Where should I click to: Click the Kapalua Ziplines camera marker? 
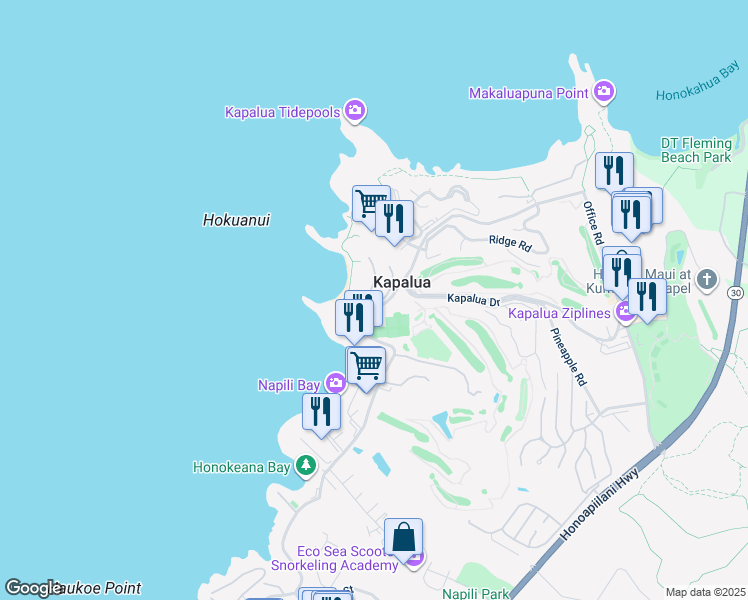pyautogui.click(x=623, y=313)
